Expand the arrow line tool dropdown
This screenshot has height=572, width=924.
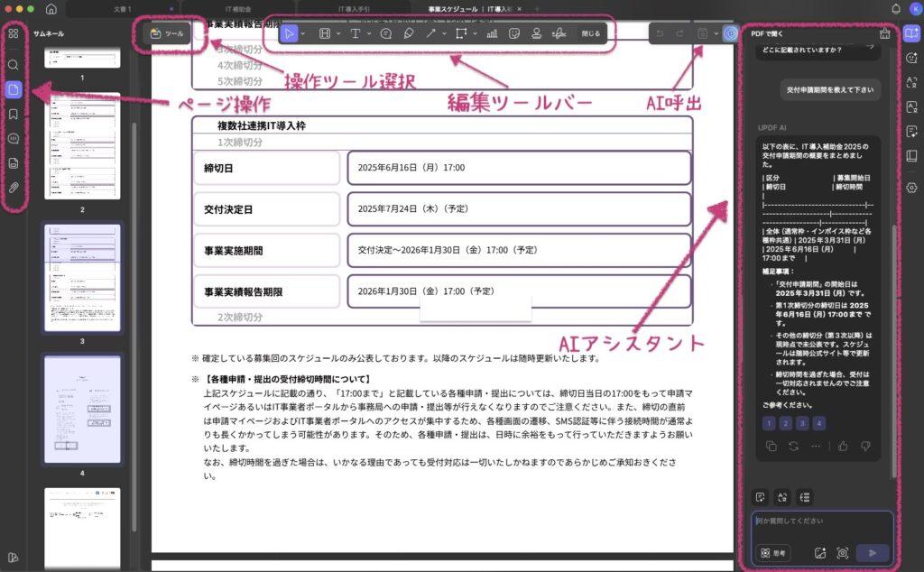click(x=444, y=33)
